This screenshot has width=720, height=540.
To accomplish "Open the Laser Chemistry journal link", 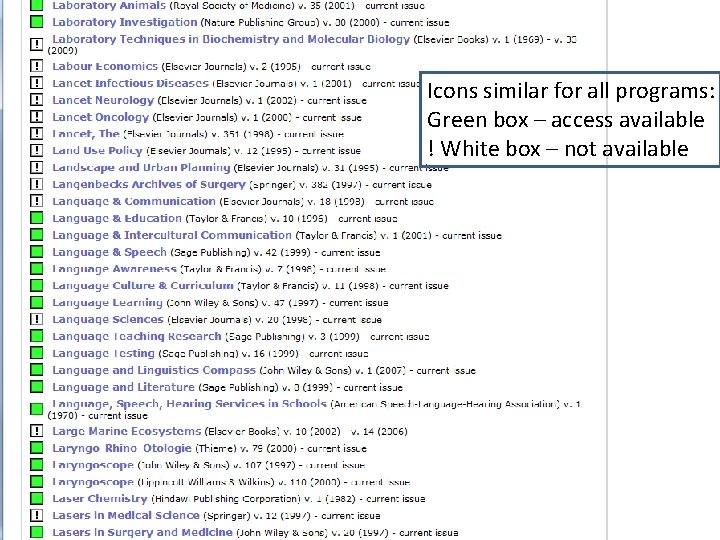I will (x=100, y=499).
